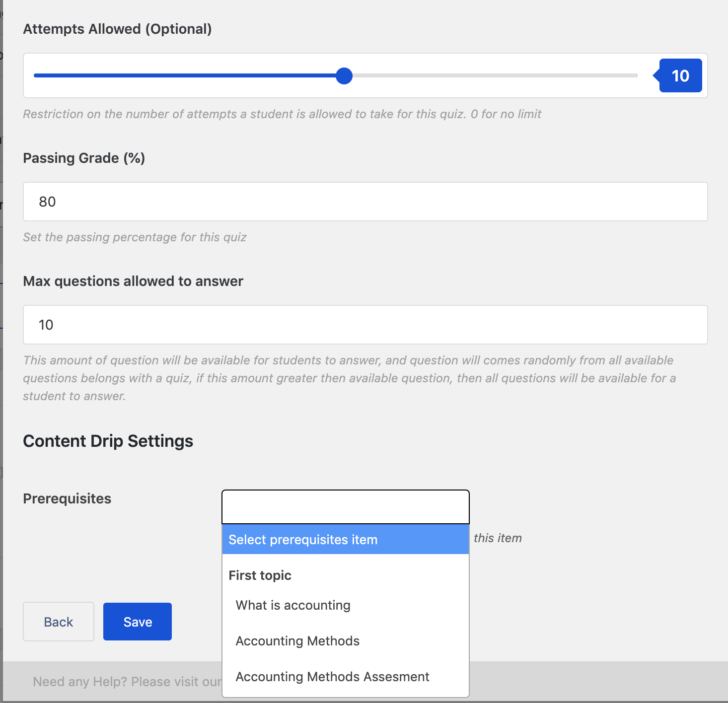
Task: Click the blue Save button
Action: point(138,622)
